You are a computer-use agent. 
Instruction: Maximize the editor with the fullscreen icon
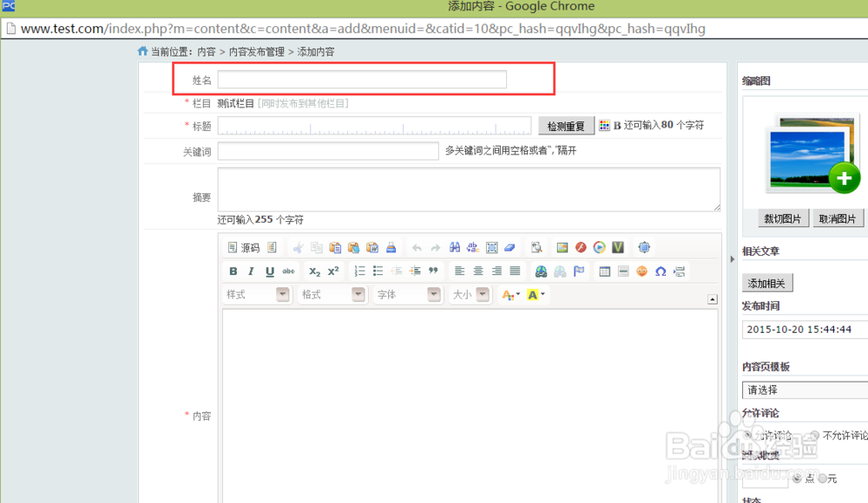[x=644, y=247]
